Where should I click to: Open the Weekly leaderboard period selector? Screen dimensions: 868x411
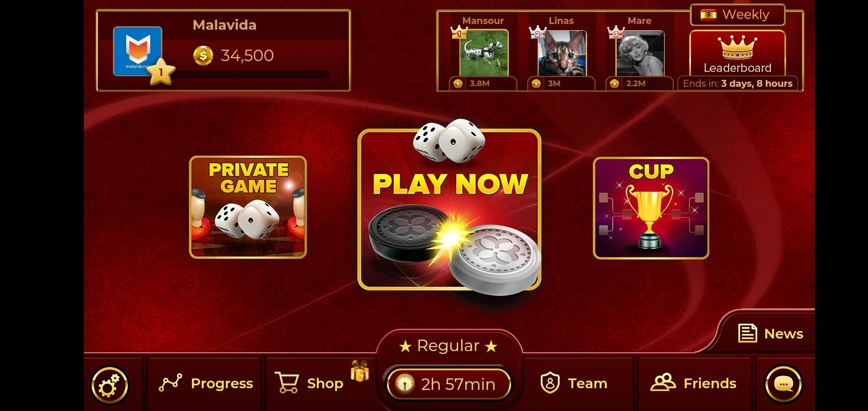point(737,15)
